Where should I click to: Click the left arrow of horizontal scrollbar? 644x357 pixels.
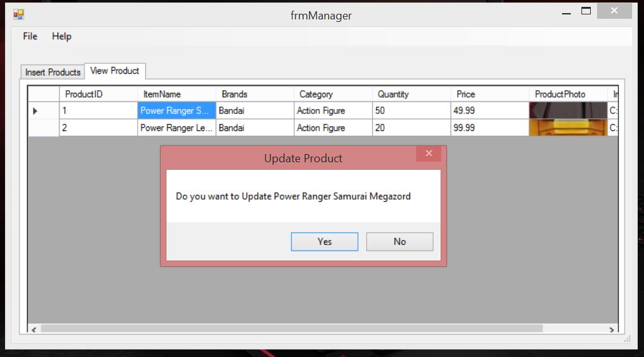click(34, 329)
